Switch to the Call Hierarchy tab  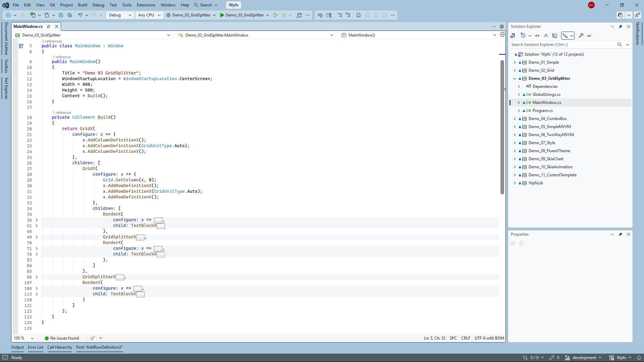pos(60,347)
